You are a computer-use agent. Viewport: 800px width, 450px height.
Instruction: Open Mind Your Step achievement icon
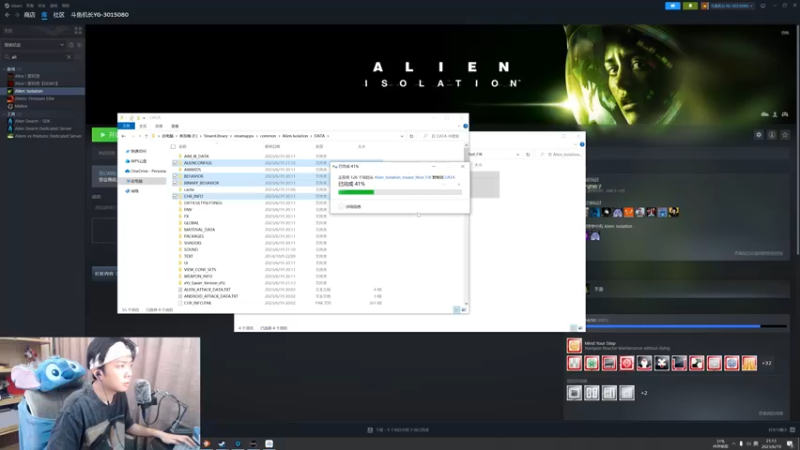tap(574, 345)
